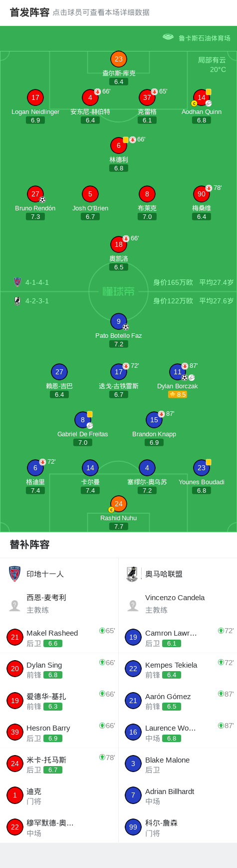Open player 27 Bruno Rendón icon

(35, 194)
